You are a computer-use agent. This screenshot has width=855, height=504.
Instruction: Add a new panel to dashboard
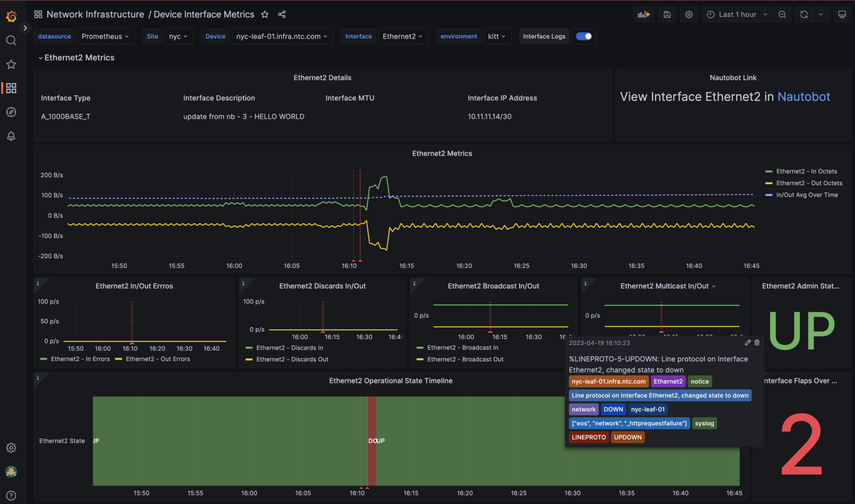point(644,14)
